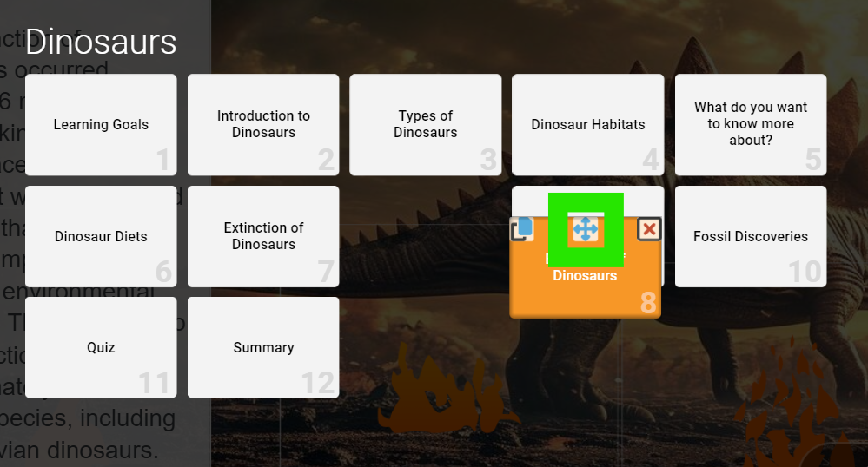
Task: Select the Summary slide card
Action: [263, 347]
